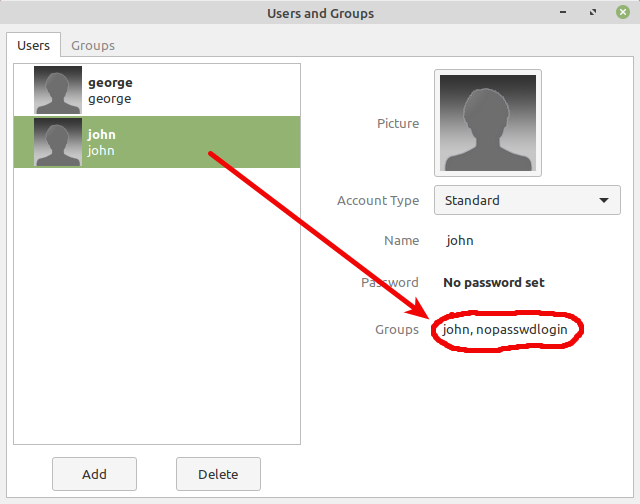This screenshot has height=504, width=640.
Task: Click the 'Users and Groups' title bar
Action: point(320,13)
